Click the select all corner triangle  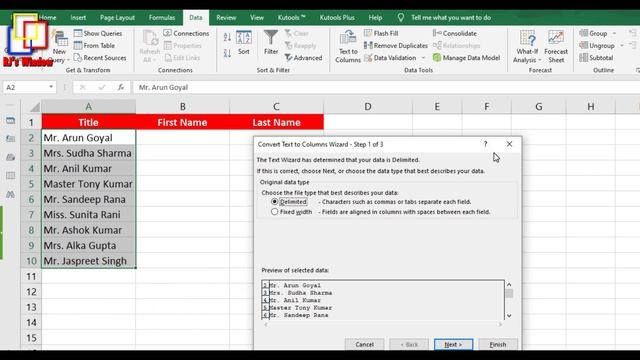click(x=35, y=107)
